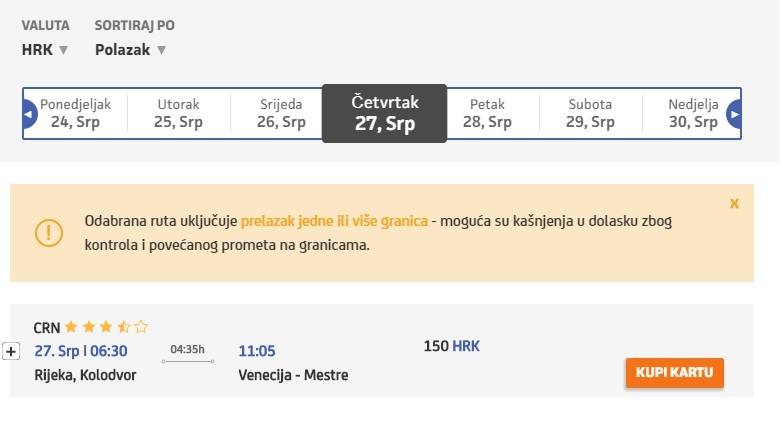This screenshot has height=441, width=783.
Task: Select Petak 28, Srp date tab
Action: tap(487, 113)
